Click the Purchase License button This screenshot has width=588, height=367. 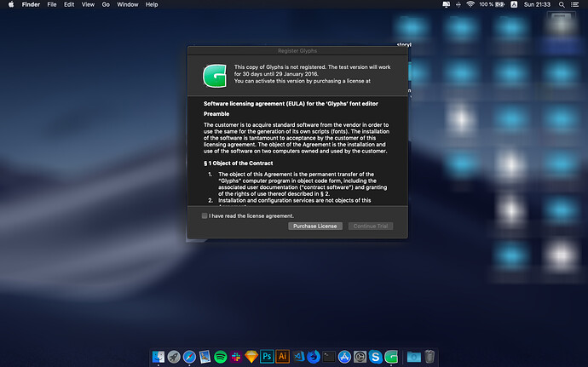(x=315, y=226)
